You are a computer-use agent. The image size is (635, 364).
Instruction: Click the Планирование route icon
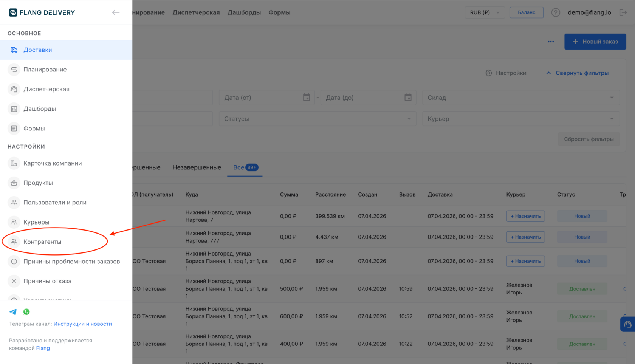tap(14, 70)
